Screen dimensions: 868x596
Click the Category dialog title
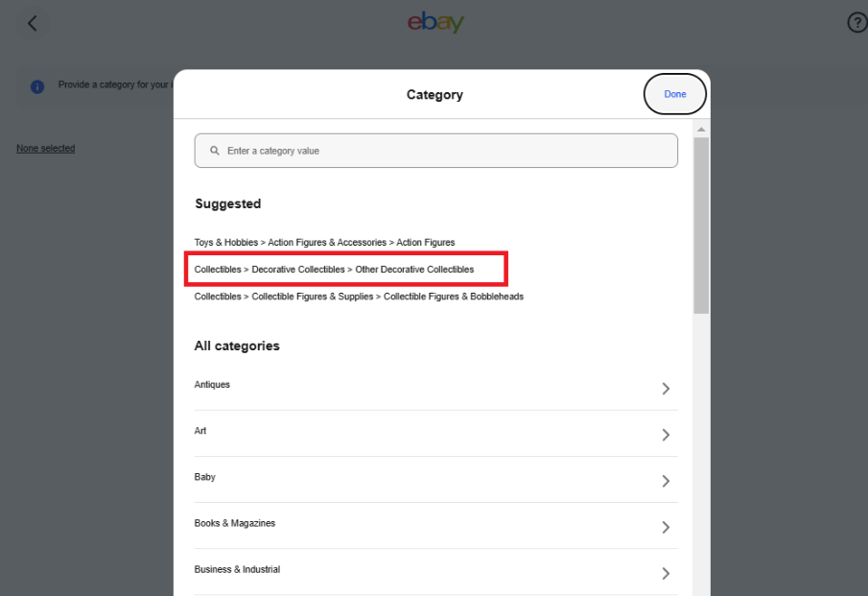[434, 94]
